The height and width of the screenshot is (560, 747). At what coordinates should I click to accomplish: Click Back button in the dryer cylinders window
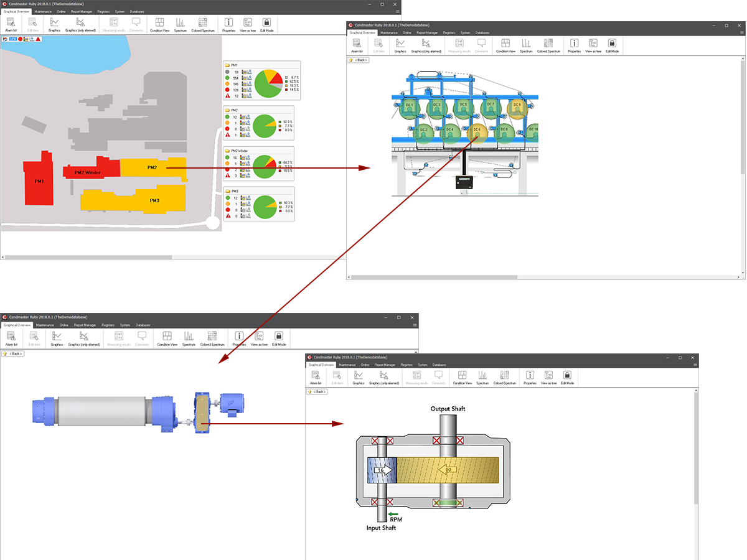pos(359,60)
